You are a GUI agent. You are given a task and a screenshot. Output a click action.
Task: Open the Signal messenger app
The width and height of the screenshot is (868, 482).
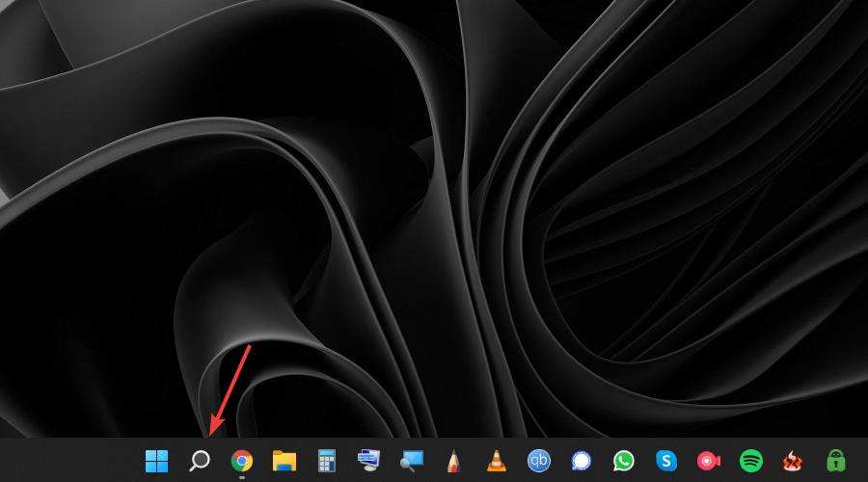[x=581, y=461]
